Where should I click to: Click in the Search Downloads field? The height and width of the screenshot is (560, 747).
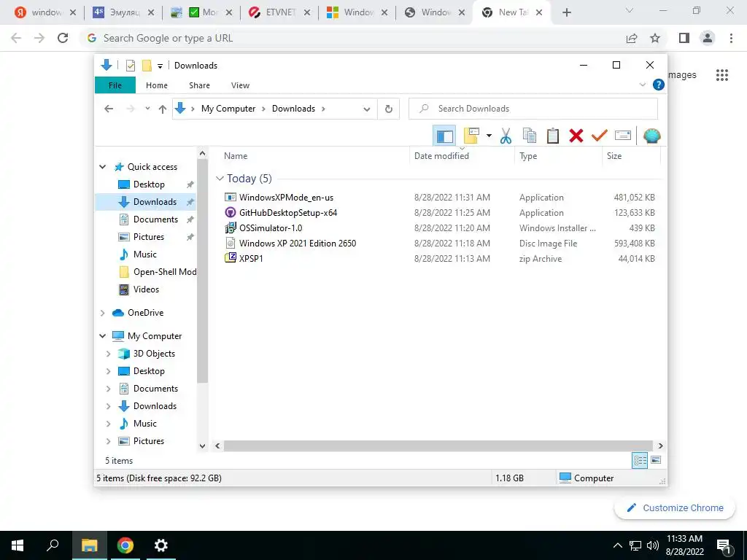pos(533,109)
